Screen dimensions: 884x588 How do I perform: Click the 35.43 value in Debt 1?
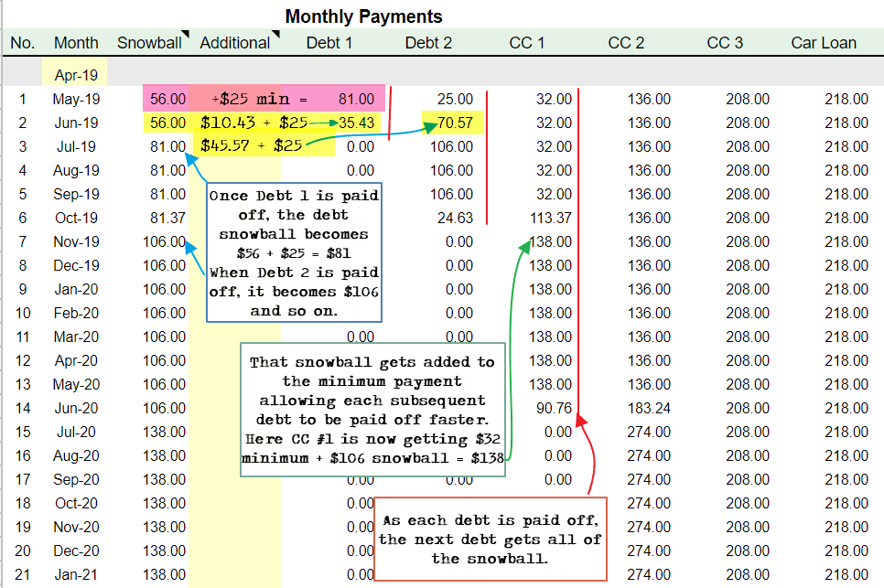[356, 123]
